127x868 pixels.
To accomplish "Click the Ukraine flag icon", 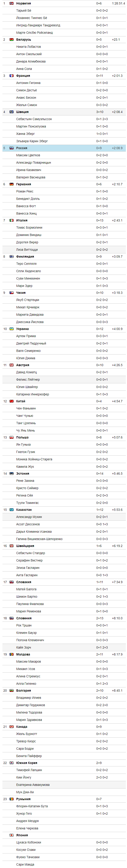I will pyautogui.click(x=11, y=329).
